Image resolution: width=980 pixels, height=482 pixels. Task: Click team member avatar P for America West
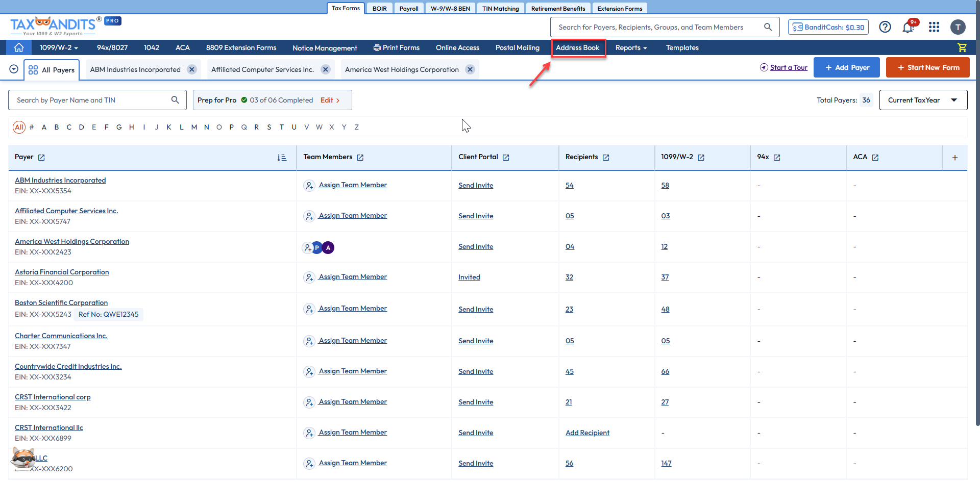point(317,247)
